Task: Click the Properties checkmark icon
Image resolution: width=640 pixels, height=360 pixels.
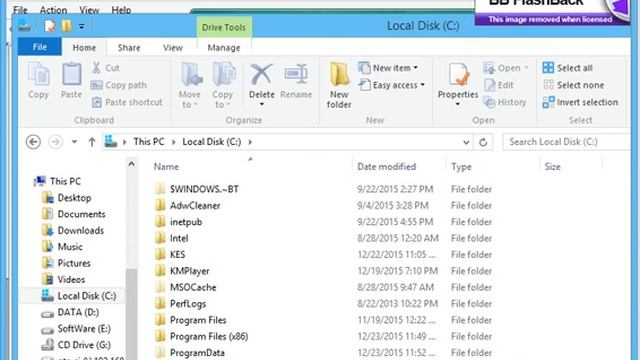Action: (x=458, y=74)
